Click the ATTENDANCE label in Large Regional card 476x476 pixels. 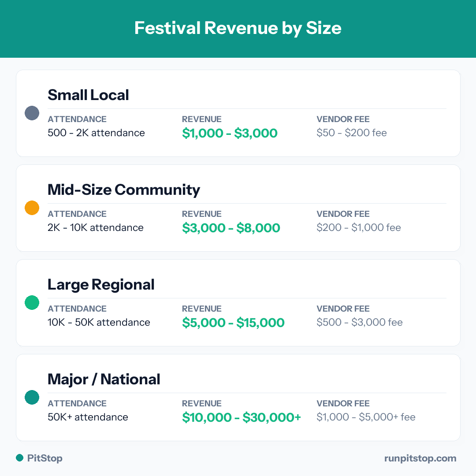pyautogui.click(x=77, y=309)
